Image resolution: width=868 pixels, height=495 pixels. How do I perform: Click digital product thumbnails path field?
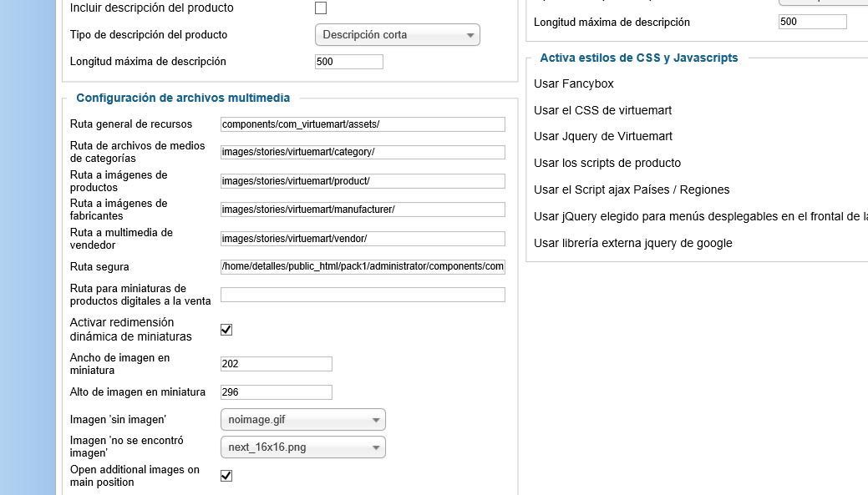click(x=363, y=295)
